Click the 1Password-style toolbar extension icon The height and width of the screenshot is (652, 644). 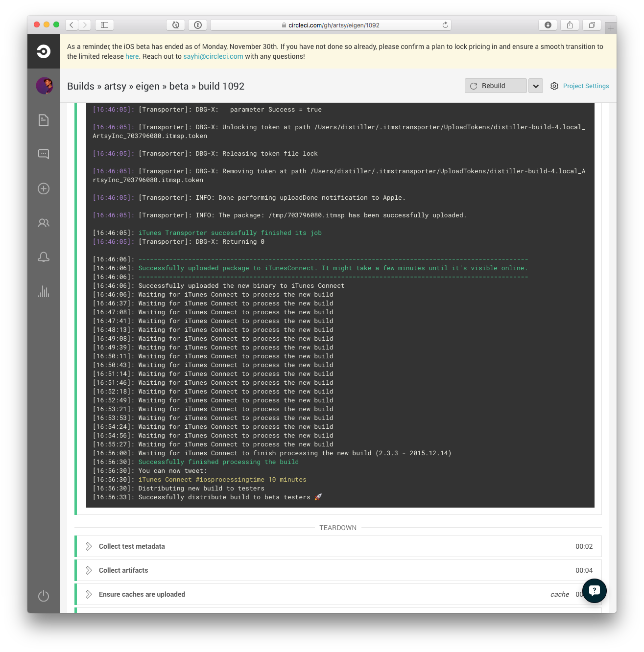click(x=198, y=25)
